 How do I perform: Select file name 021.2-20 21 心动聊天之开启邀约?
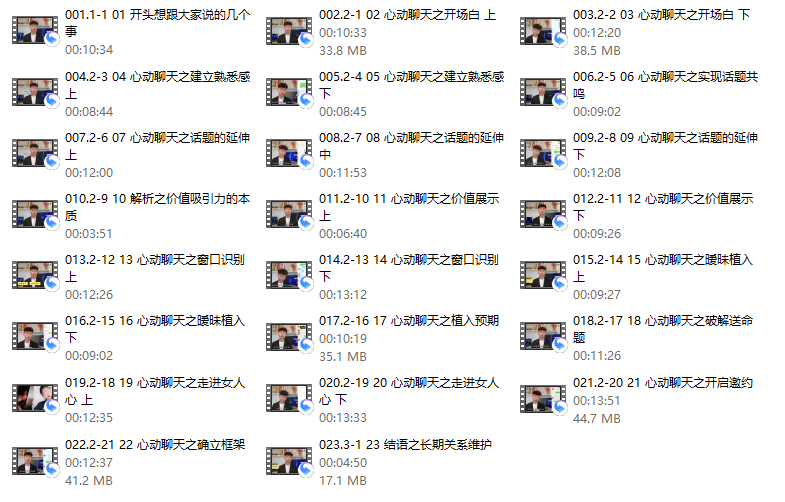click(x=663, y=383)
